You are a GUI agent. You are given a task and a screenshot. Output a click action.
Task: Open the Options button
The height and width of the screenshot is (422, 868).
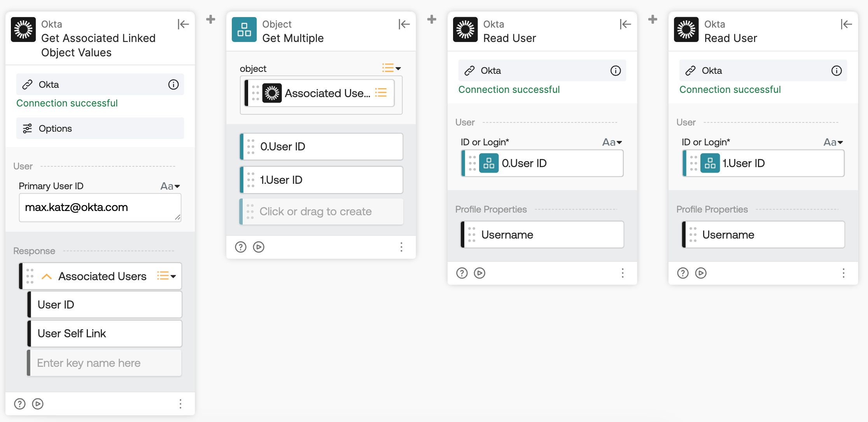click(100, 128)
